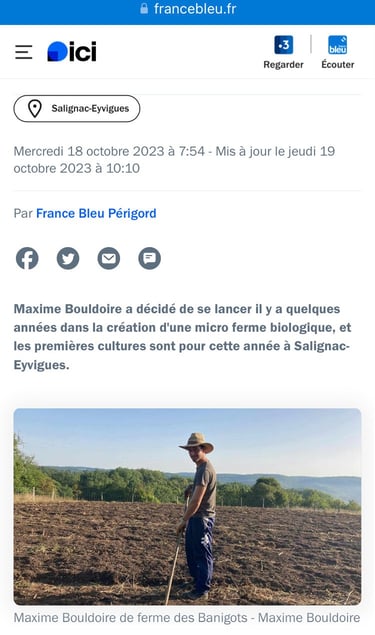Share article by email icon
Image resolution: width=375 pixels, height=635 pixels.
[109, 258]
